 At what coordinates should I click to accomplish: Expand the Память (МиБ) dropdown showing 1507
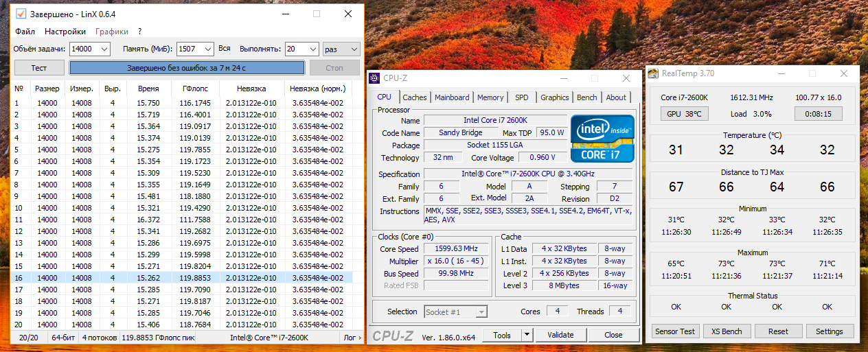point(209,49)
